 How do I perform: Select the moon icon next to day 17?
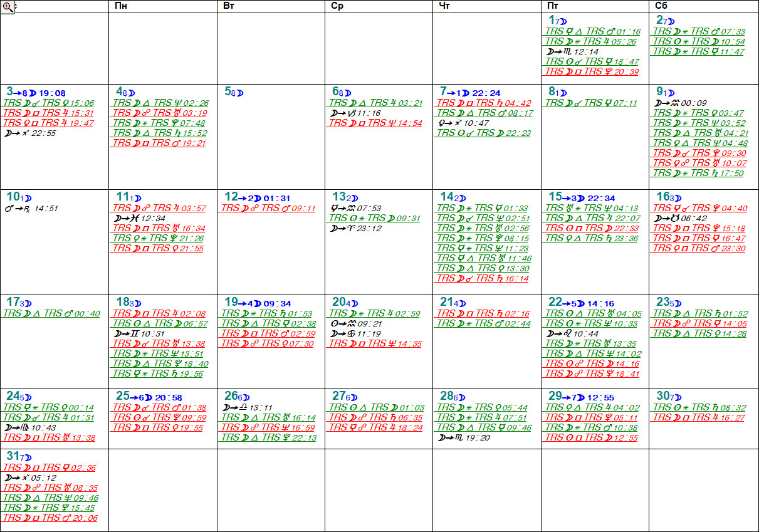click(x=28, y=303)
